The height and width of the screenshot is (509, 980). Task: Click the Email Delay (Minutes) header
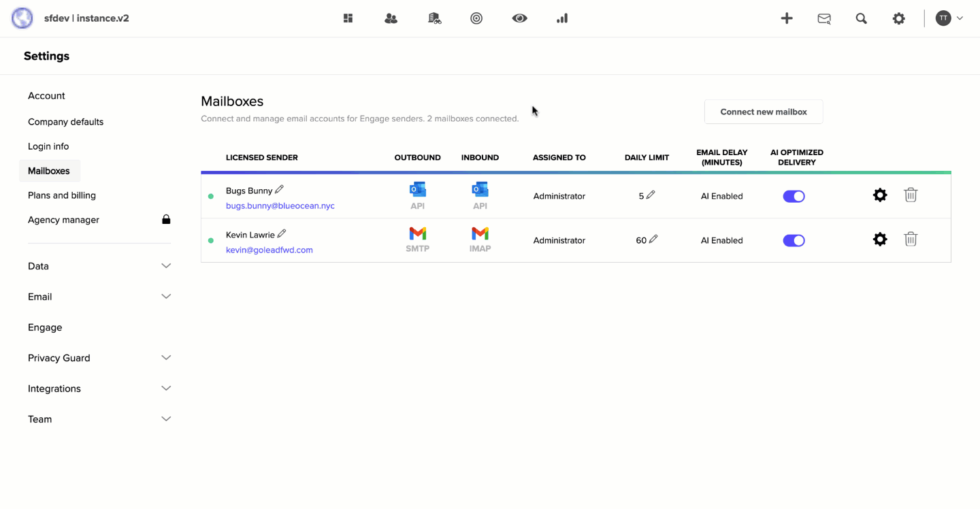pyautogui.click(x=722, y=157)
